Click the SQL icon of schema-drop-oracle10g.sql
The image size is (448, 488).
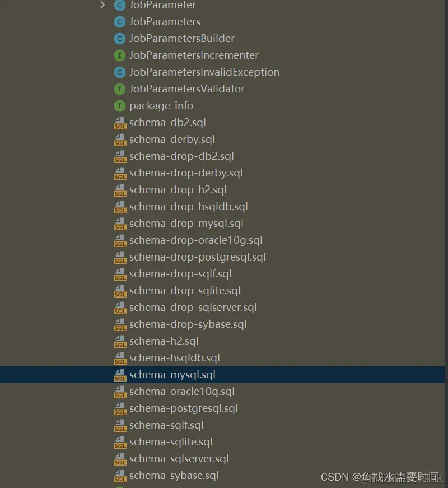click(x=120, y=240)
